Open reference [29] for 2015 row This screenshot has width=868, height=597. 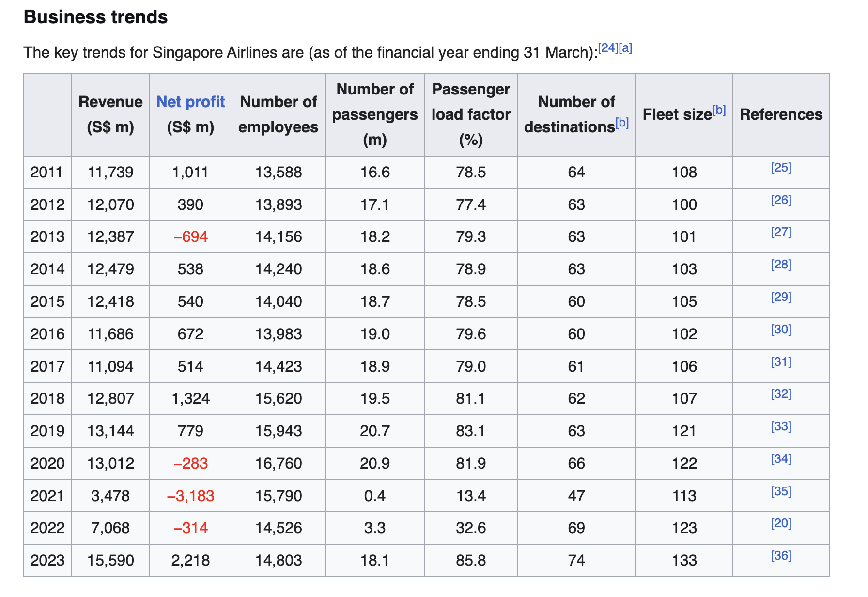(x=781, y=297)
